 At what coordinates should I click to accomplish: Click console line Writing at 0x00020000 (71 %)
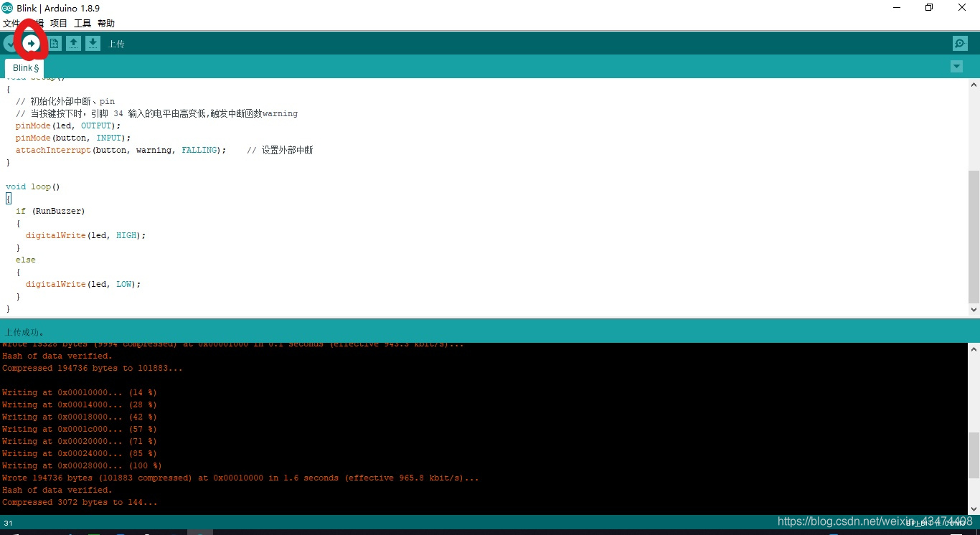tap(80, 441)
